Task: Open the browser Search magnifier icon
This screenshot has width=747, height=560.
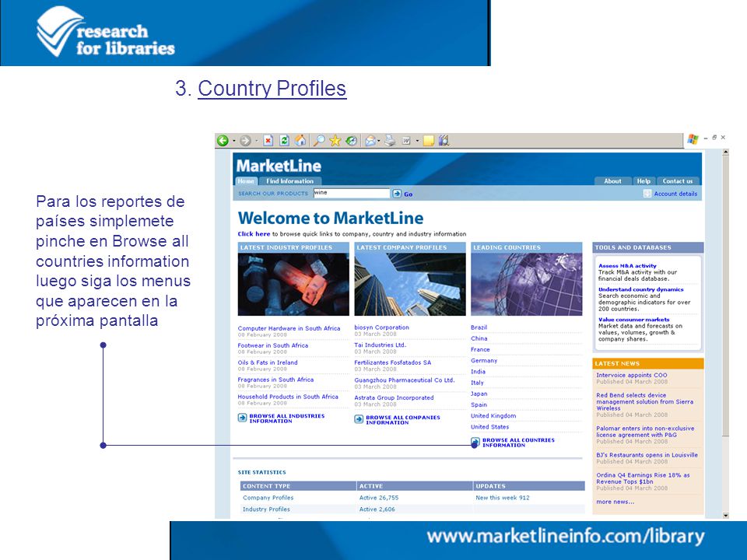Action: tap(319, 141)
